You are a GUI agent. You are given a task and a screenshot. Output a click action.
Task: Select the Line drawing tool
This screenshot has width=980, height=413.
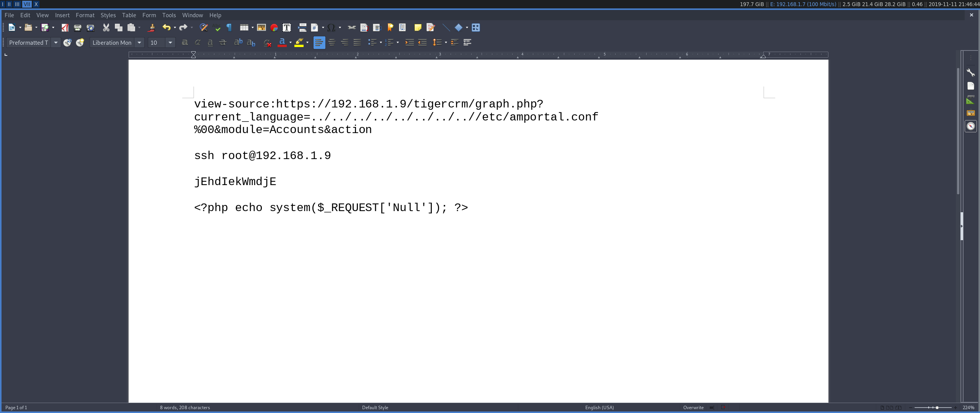[446, 28]
